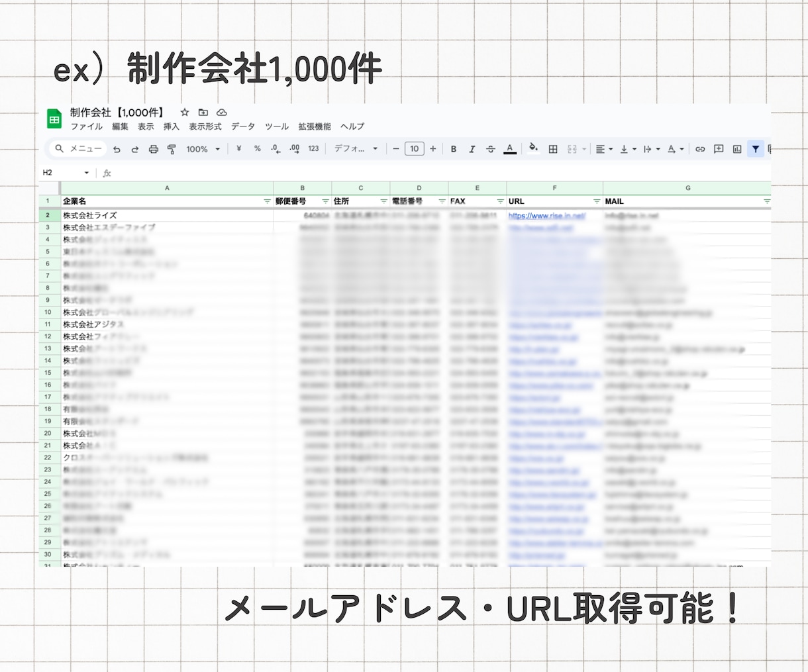
Task: Open the ヘルプ menu
Action: coord(352,126)
